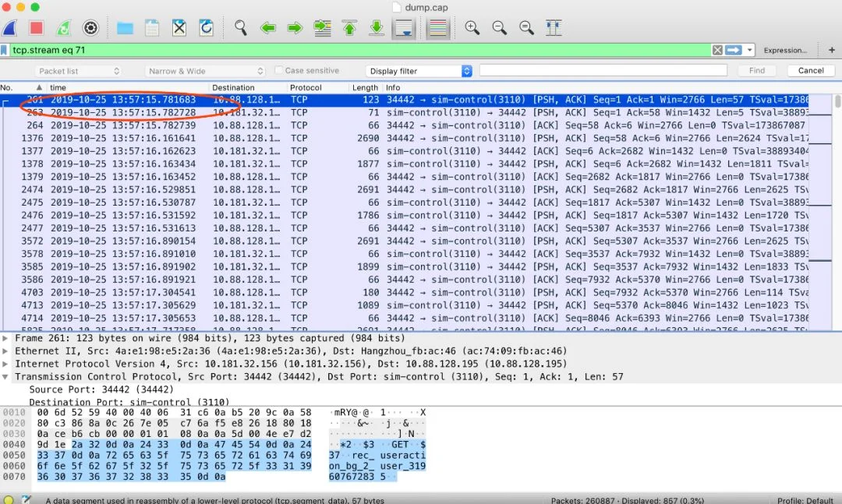Sort by the Length column header
This screenshot has width=842, height=504.
(366, 87)
